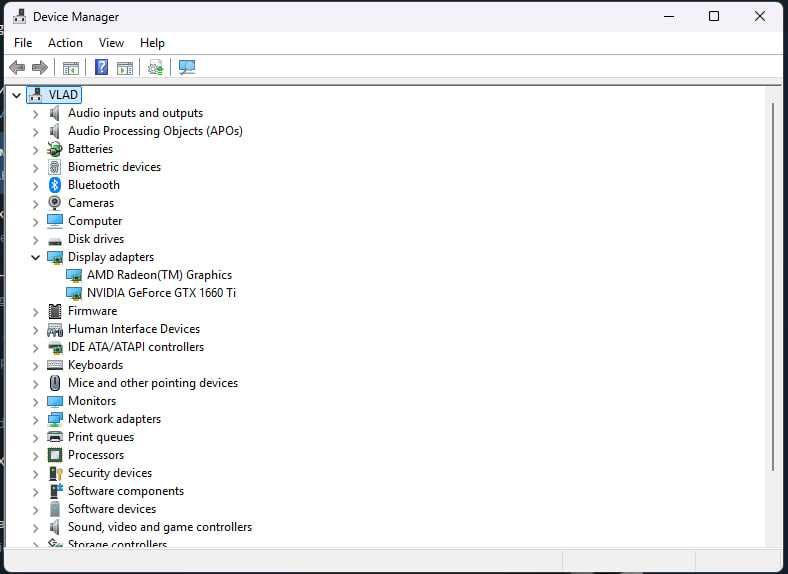This screenshot has height=574, width=788.
Task: Expand Audio inputs and outputs
Action: point(35,114)
